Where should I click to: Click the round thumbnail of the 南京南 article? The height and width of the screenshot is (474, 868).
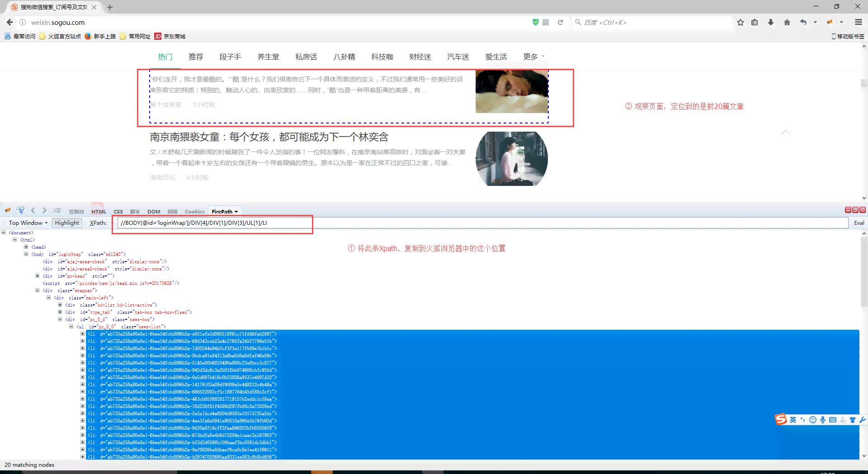(x=512, y=159)
